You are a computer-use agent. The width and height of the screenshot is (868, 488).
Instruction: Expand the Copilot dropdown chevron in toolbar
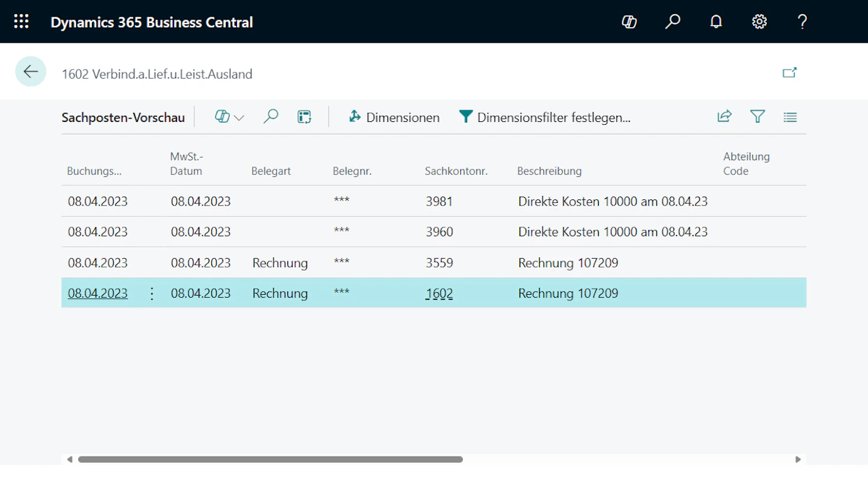pyautogui.click(x=239, y=118)
